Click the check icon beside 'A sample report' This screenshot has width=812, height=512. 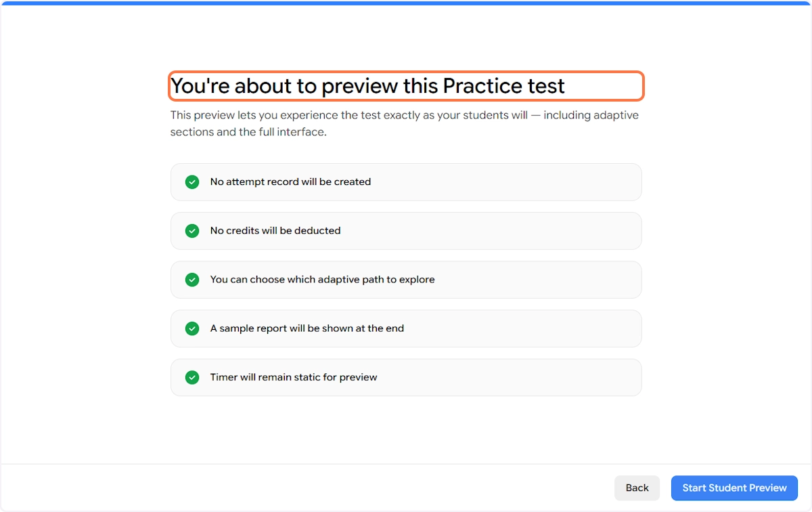(x=192, y=328)
